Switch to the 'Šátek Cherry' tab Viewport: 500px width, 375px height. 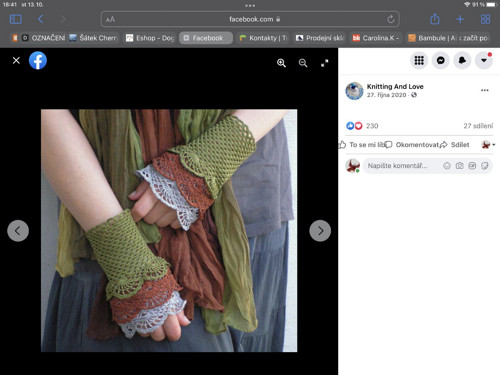tap(94, 38)
